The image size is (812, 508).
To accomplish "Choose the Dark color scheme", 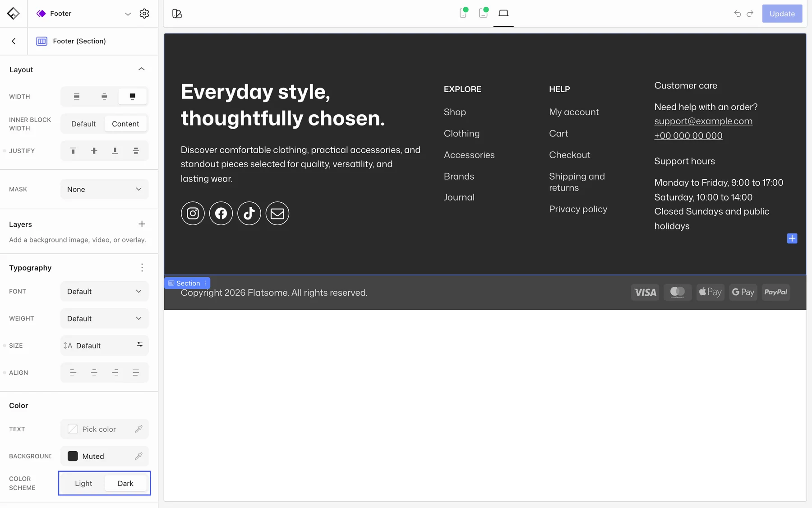I will [x=125, y=483].
